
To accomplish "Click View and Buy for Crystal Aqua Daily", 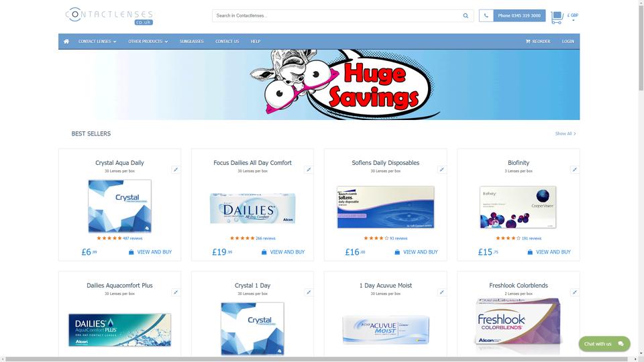I will click(x=150, y=252).
